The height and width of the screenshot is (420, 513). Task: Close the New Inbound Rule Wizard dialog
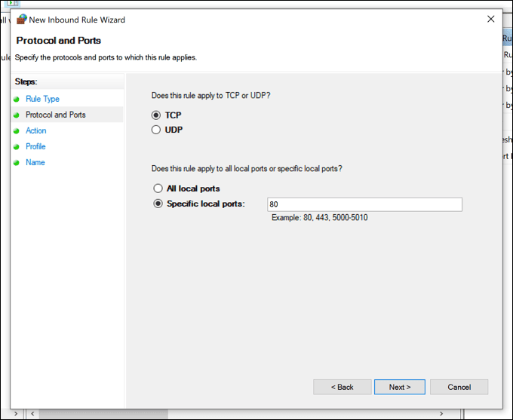coord(491,20)
